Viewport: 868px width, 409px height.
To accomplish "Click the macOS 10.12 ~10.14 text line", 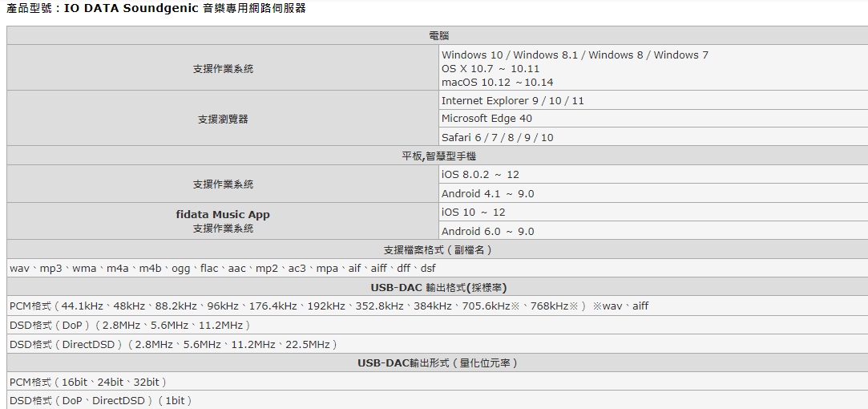I will pyautogui.click(x=497, y=83).
